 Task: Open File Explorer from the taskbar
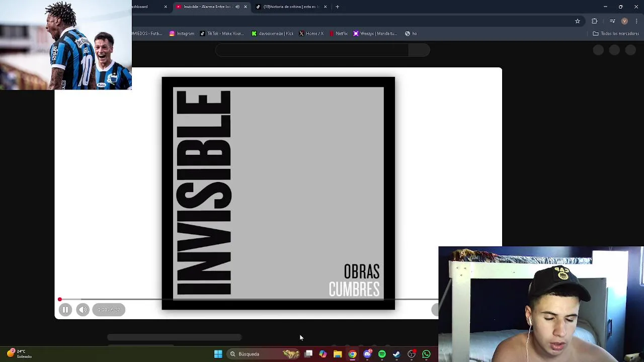click(338, 354)
